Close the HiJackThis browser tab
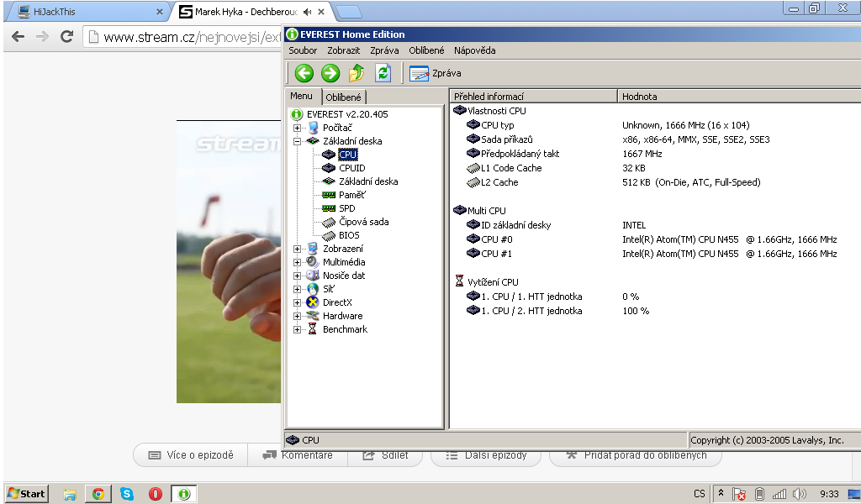Viewport: 861px width, 504px height. click(159, 12)
